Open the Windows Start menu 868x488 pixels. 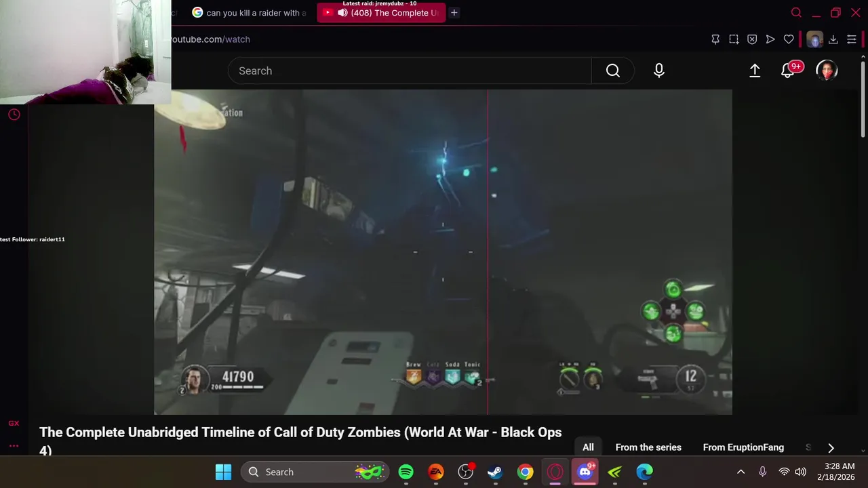tap(223, 472)
